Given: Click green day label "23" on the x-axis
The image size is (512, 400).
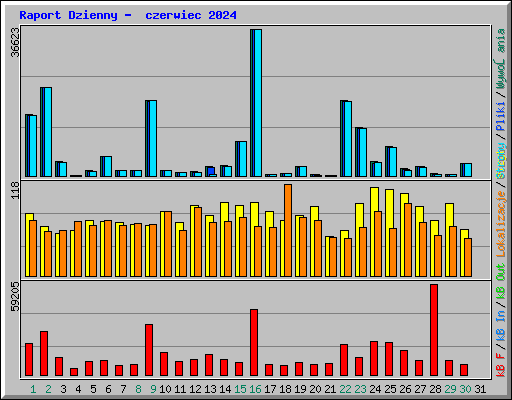Looking at the screenshot, I should coord(360,389).
